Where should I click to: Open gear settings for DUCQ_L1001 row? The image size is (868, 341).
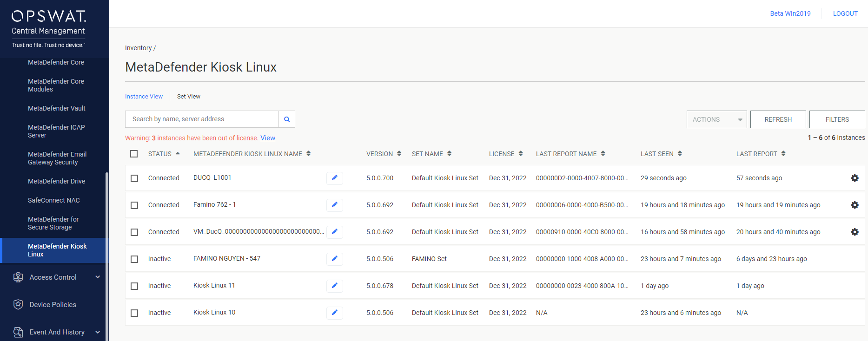point(855,178)
